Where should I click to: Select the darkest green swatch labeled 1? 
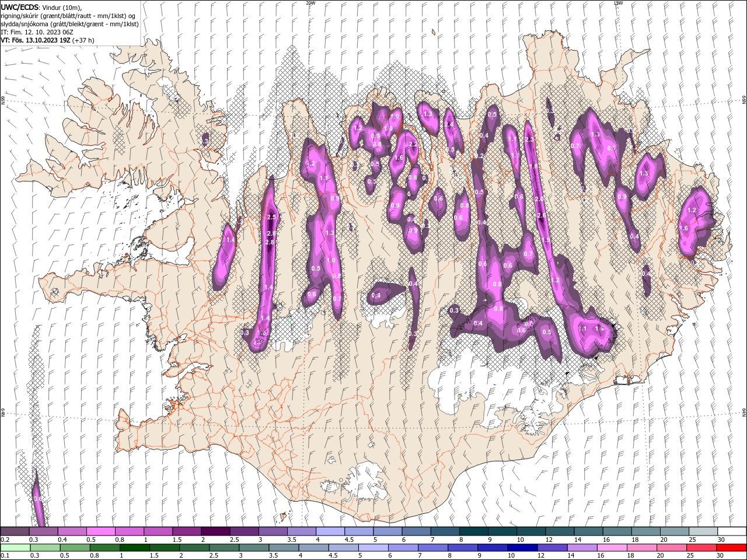coord(134,548)
